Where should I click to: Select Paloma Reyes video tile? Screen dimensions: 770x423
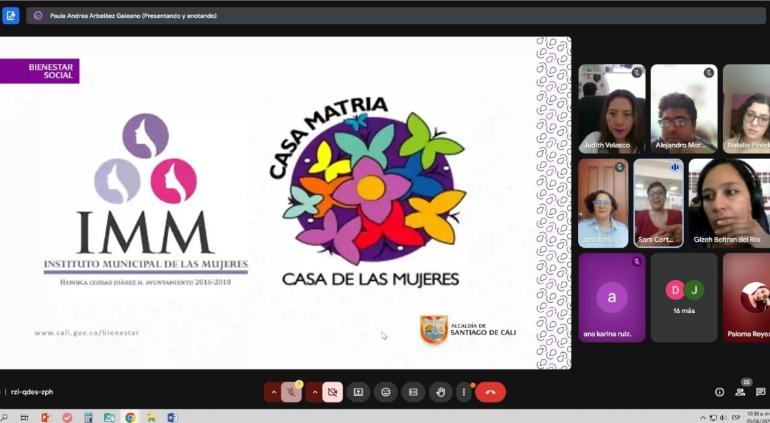tap(746, 298)
